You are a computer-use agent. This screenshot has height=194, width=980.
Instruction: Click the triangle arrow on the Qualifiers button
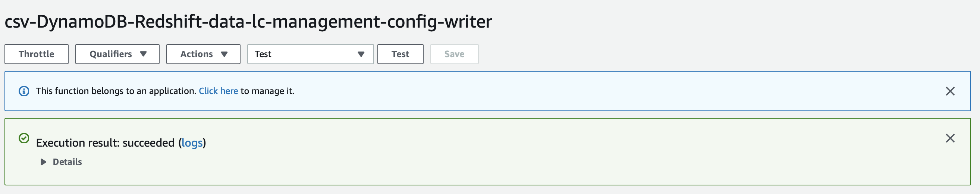(144, 54)
